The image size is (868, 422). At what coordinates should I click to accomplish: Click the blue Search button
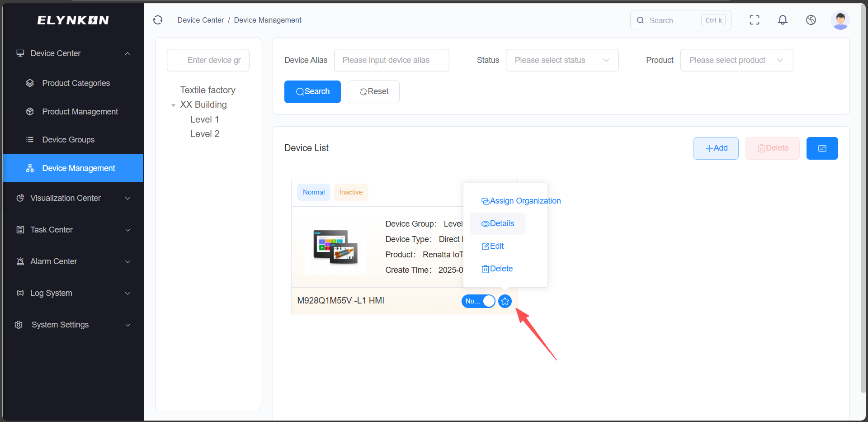312,92
